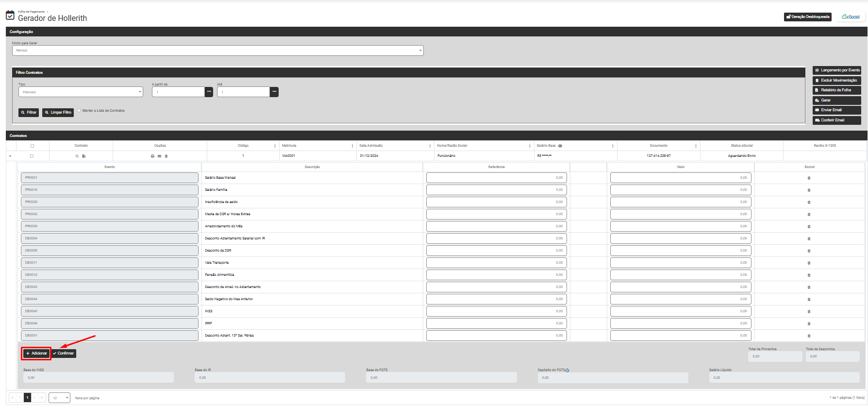Click the edit document icon in Contrato column
The height and width of the screenshot is (406, 868).
click(84, 156)
